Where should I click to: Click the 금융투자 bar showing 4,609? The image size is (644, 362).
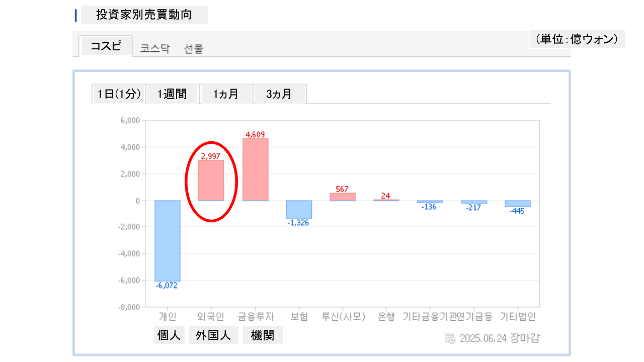tap(256, 169)
